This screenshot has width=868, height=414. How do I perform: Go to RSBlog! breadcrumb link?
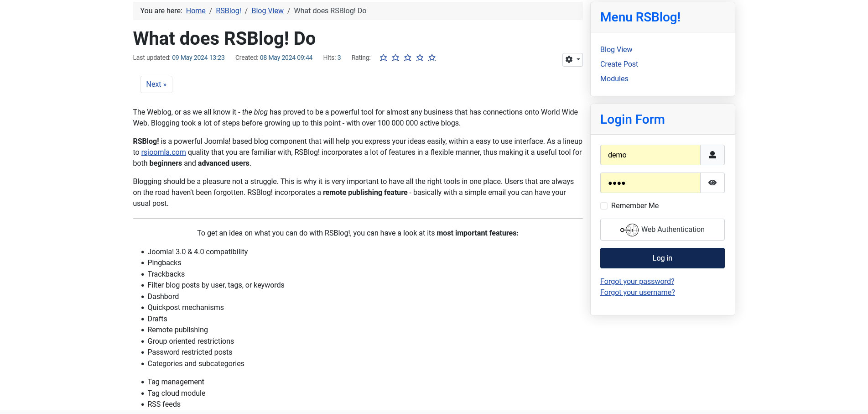pos(229,10)
